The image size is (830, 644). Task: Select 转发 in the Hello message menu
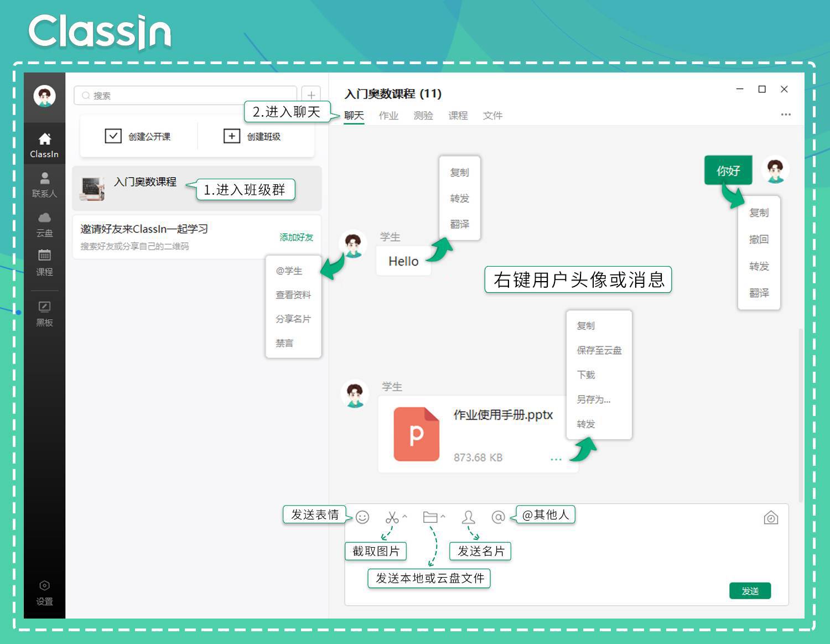[460, 198]
